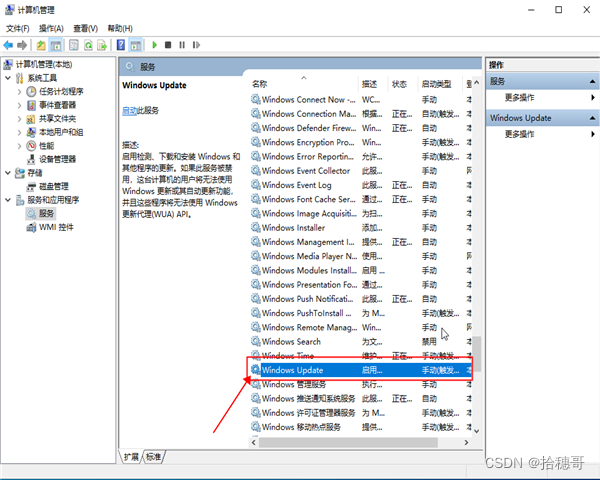Select WMI 控件 in the tree
Viewport: 600px width, 480px height.
pyautogui.click(x=56, y=227)
